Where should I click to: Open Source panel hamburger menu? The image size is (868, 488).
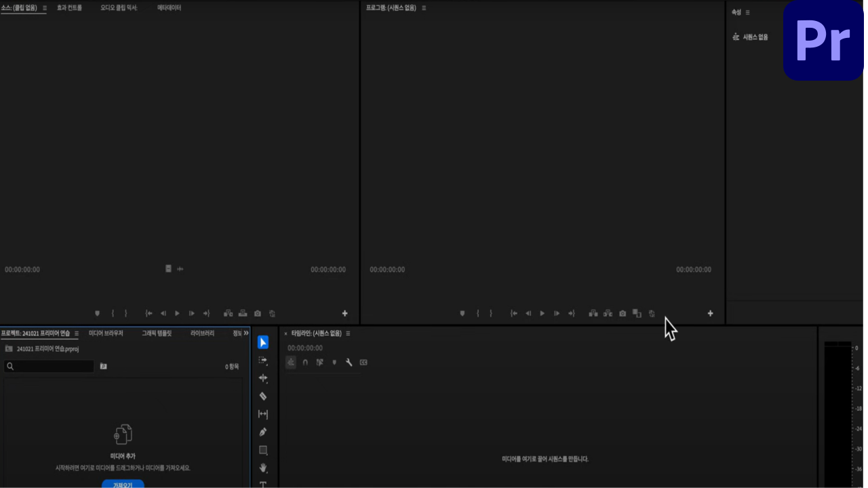(45, 8)
